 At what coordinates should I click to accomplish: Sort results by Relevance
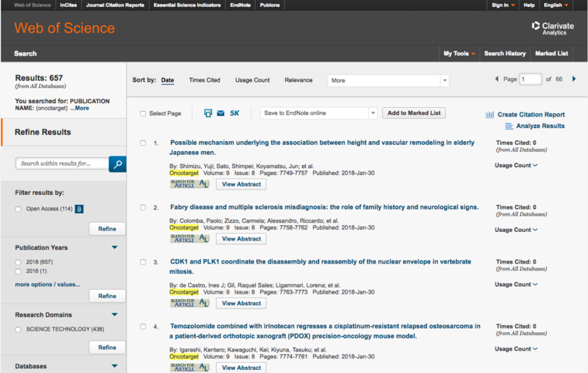coord(298,80)
